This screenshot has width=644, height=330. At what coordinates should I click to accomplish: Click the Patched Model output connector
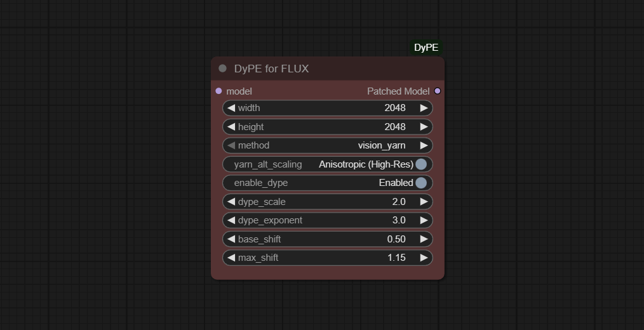438,91
